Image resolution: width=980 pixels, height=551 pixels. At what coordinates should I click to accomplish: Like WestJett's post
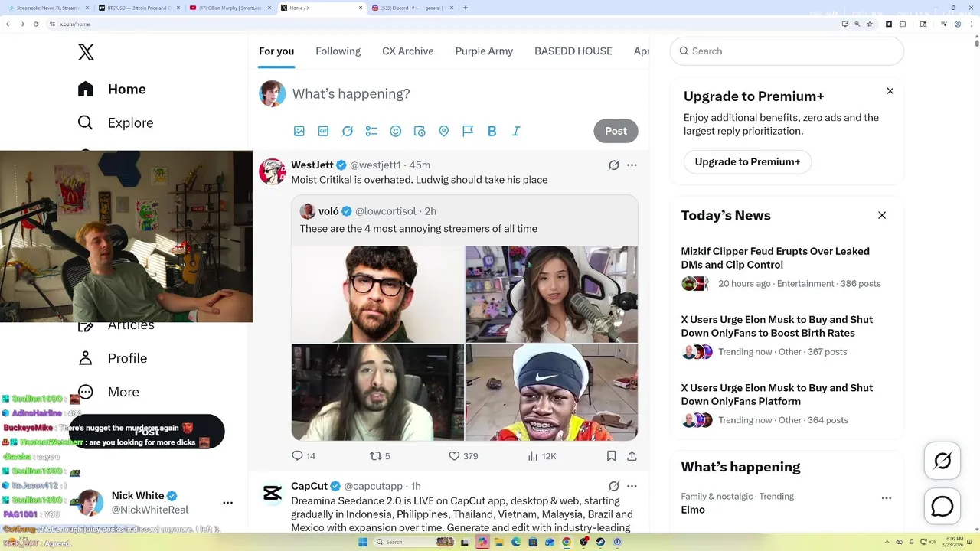463,456
